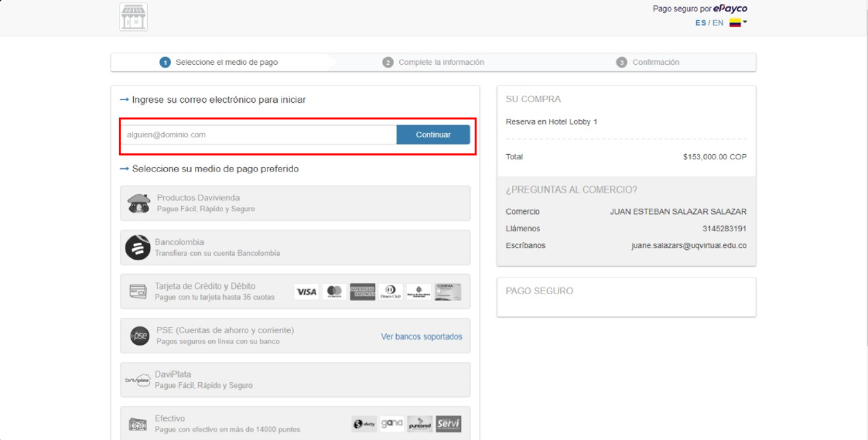Click the email juane.salazars@uqvirtual.edu.co
Viewport: 868px width, 440px height.
(689, 245)
